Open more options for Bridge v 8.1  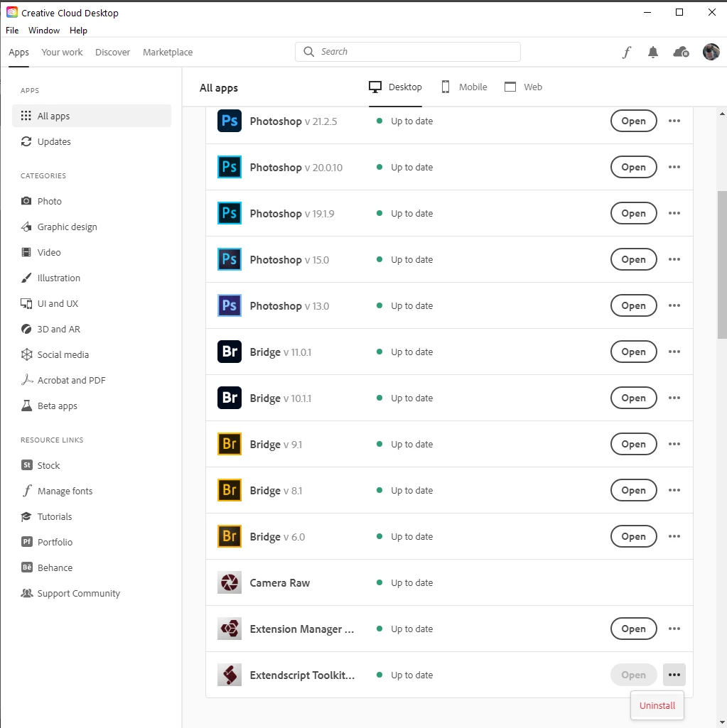[x=674, y=490]
